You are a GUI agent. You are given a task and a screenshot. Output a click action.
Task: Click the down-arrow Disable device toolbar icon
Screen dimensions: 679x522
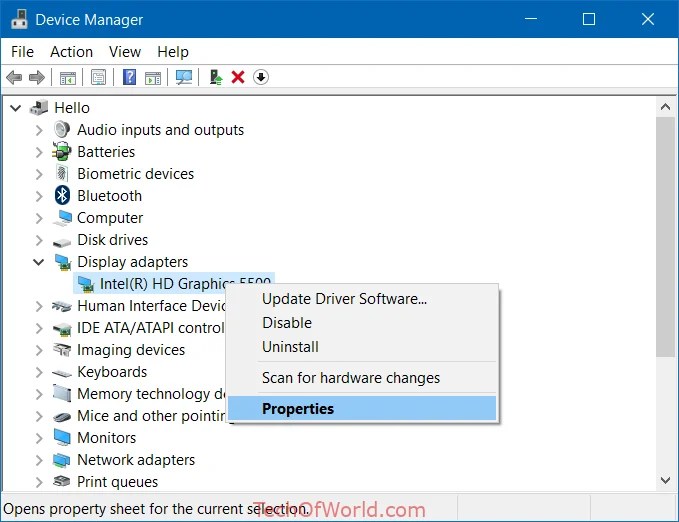tap(261, 78)
